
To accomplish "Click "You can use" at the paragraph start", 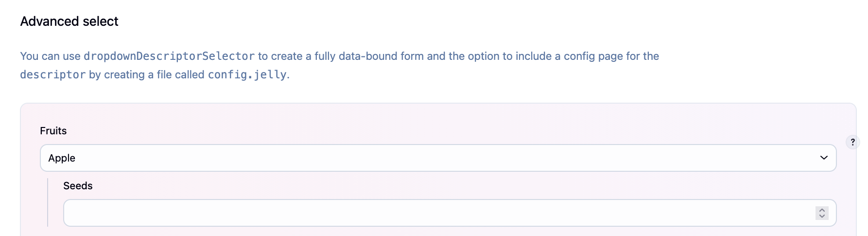I will tap(50, 56).
